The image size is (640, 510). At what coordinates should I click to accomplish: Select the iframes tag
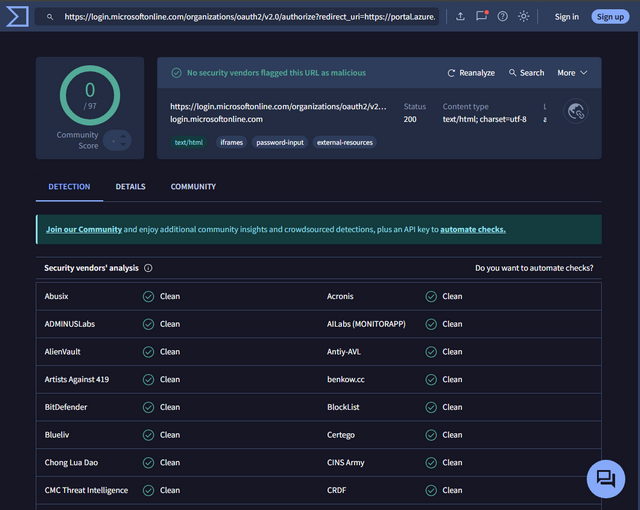click(x=231, y=142)
